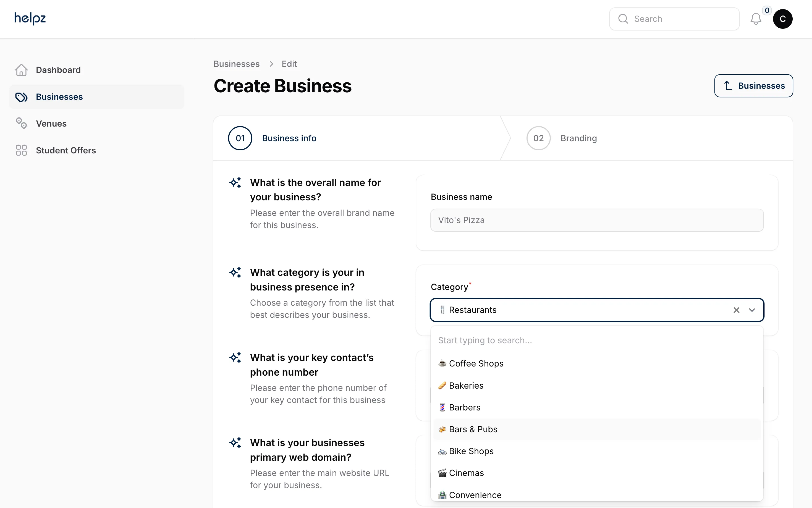Select the Bars & Pubs option

tap(597, 429)
